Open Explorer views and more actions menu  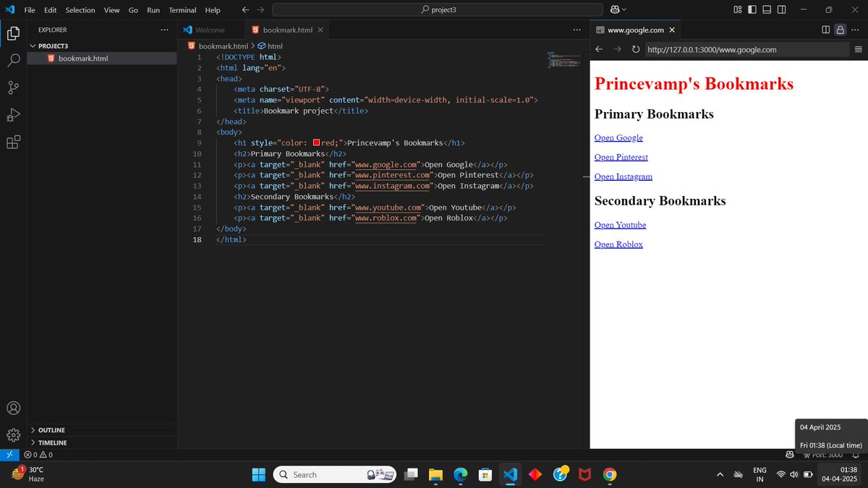click(164, 30)
